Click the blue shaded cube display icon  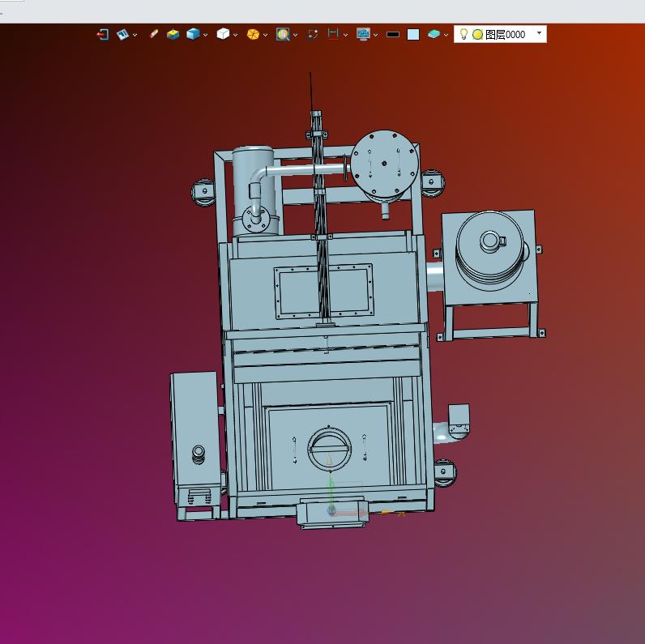pos(193,34)
